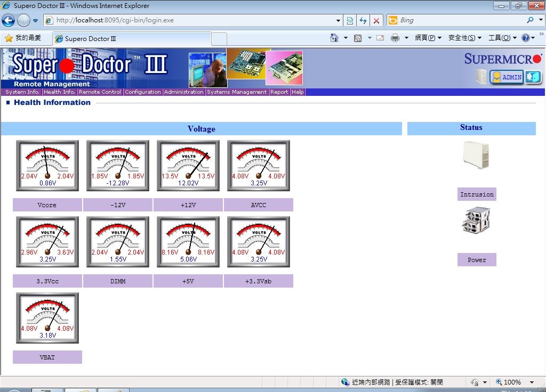The width and height of the screenshot is (546, 392).
Task: Click the Supermicro logo
Action: tap(503, 59)
